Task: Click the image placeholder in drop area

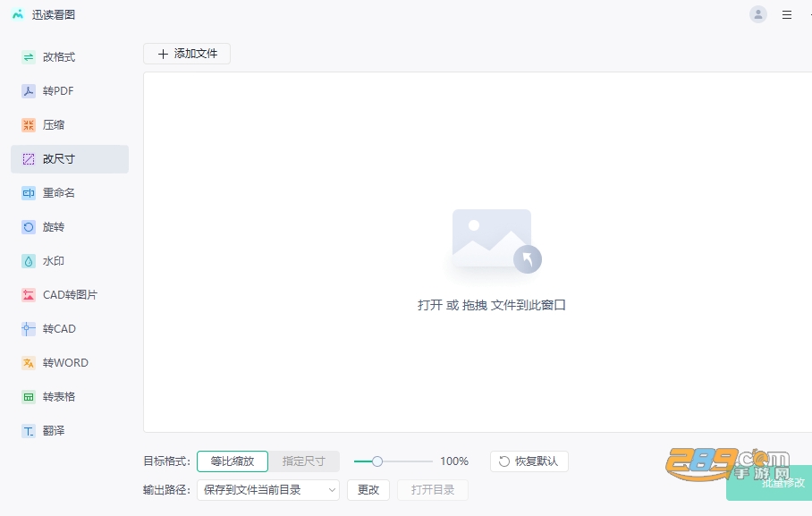Action: pyautogui.click(x=496, y=241)
